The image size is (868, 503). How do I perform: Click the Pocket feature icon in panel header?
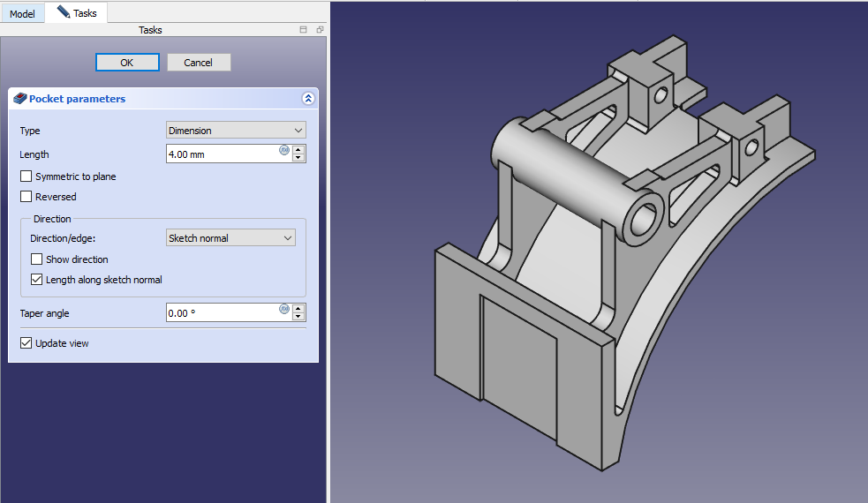tap(21, 99)
